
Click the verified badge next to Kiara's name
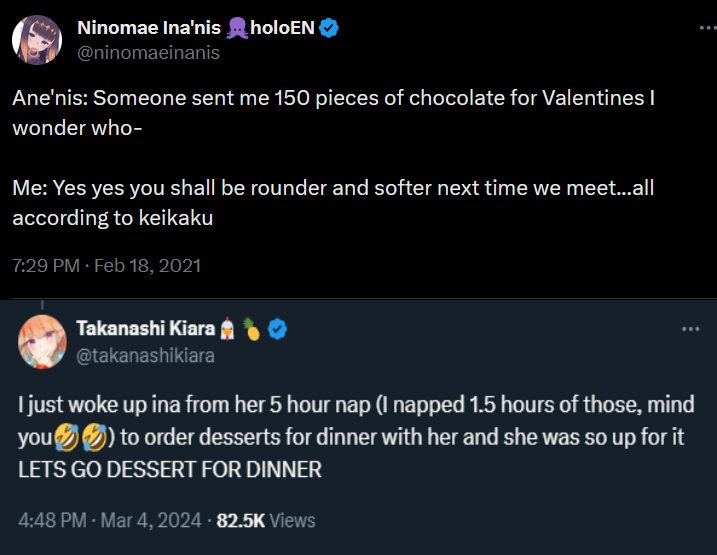(278, 329)
